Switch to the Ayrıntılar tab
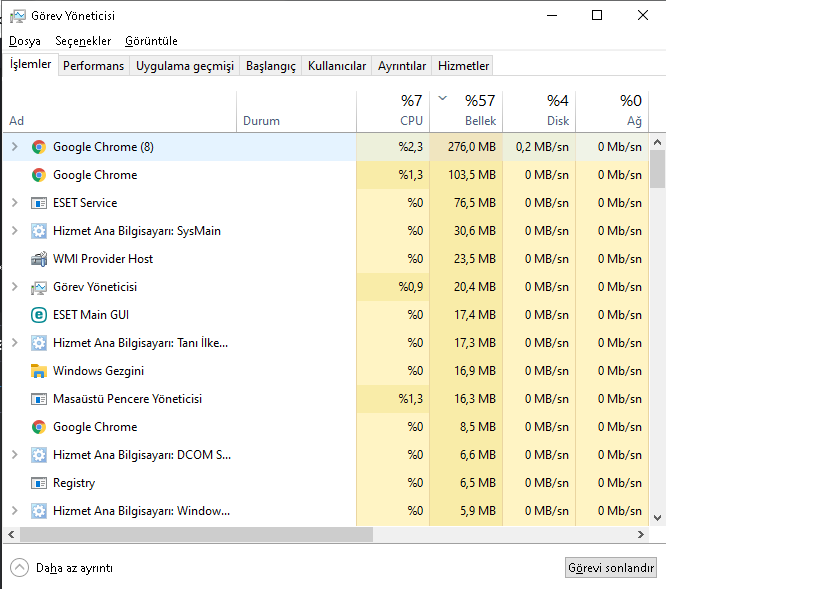This screenshot has width=819, height=589. coord(402,66)
